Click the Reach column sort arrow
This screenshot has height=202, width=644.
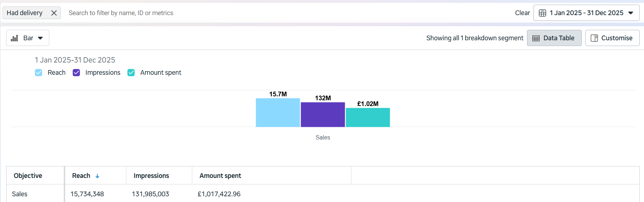click(x=97, y=176)
